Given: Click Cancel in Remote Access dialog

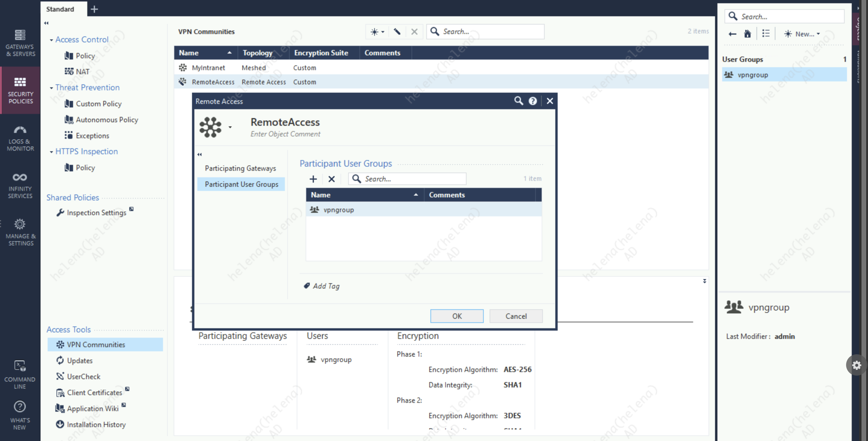Looking at the screenshot, I should click(x=516, y=316).
